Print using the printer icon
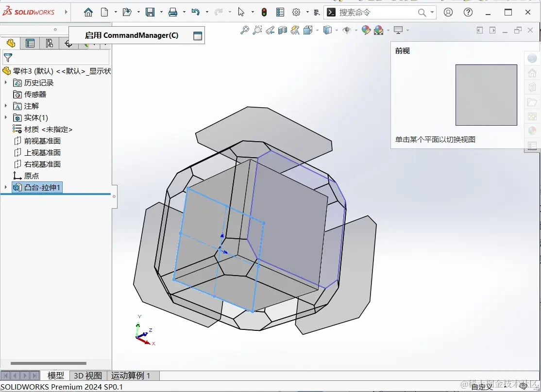Image resolution: width=541 pixels, height=392 pixels. [172, 13]
